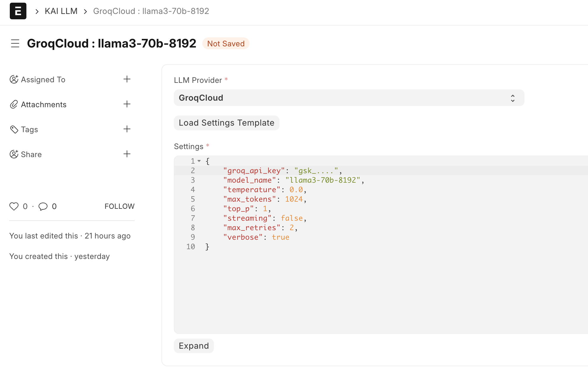Collapse JSON fold arrow on line 1

(x=199, y=161)
